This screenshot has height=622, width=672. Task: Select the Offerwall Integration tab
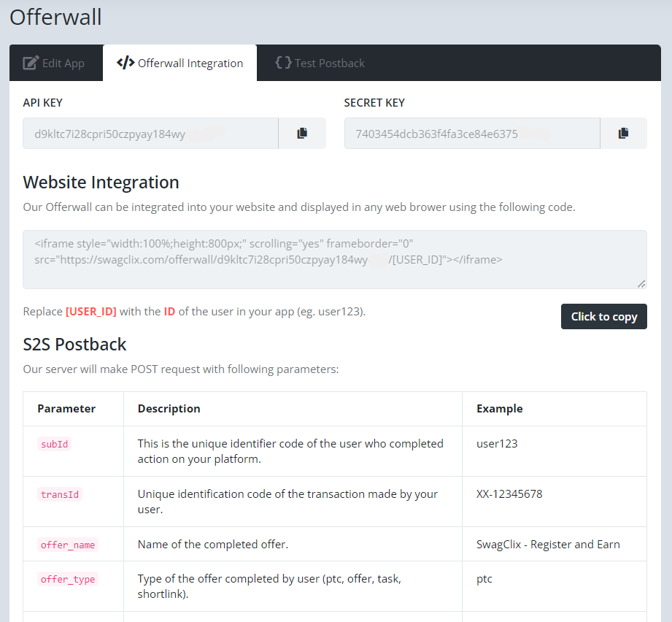tap(179, 63)
